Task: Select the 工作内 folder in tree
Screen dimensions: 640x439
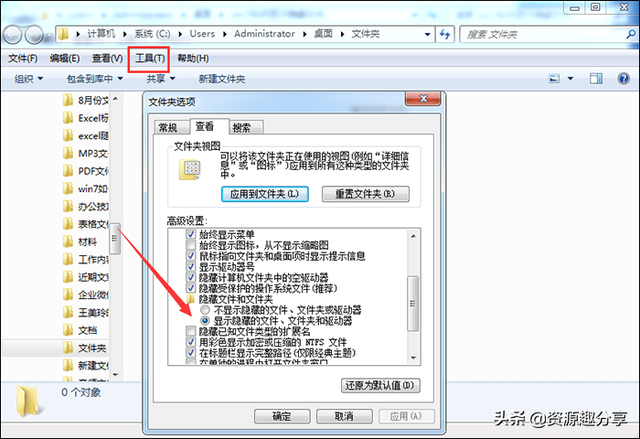Action: [86, 259]
